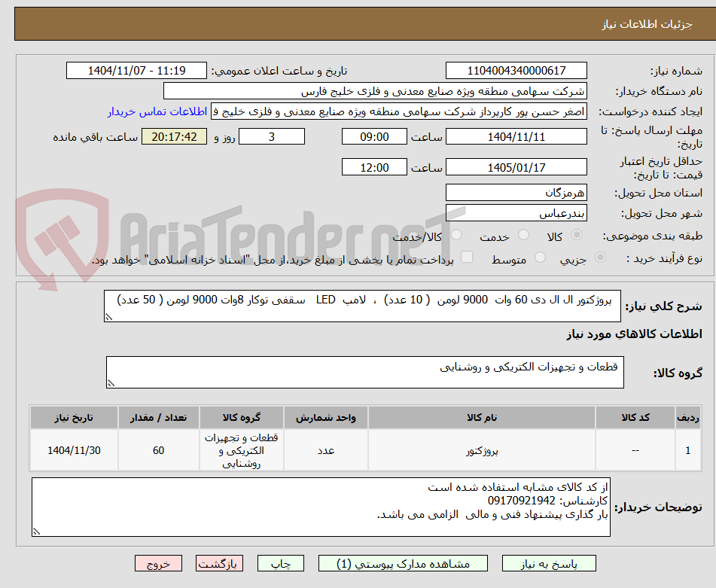Image resolution: width=716 pixels, height=588 pixels.
Task: Click the price validity date 1405/01/17
Action: [x=516, y=167]
